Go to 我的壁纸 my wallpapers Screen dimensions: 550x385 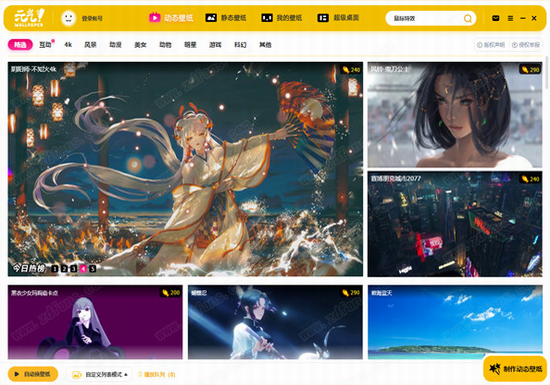pos(281,18)
